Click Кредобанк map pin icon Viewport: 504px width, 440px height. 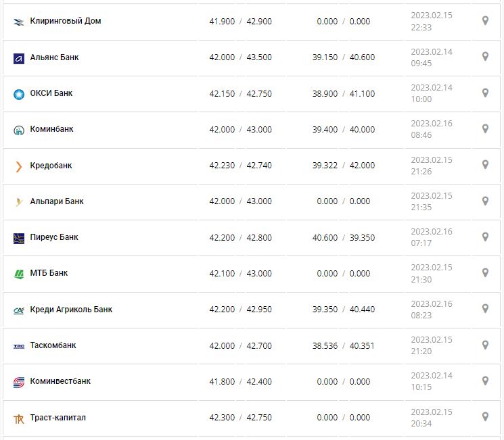pyautogui.click(x=485, y=165)
